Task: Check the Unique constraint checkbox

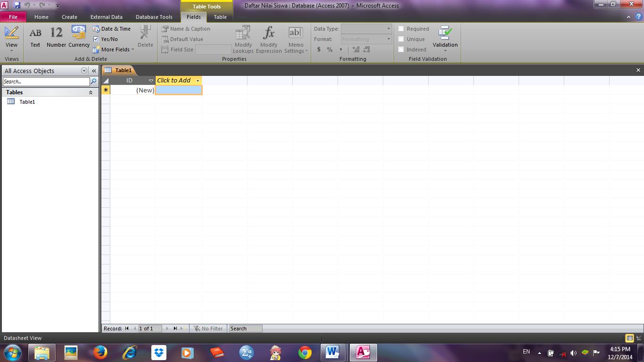Action: tap(400, 39)
